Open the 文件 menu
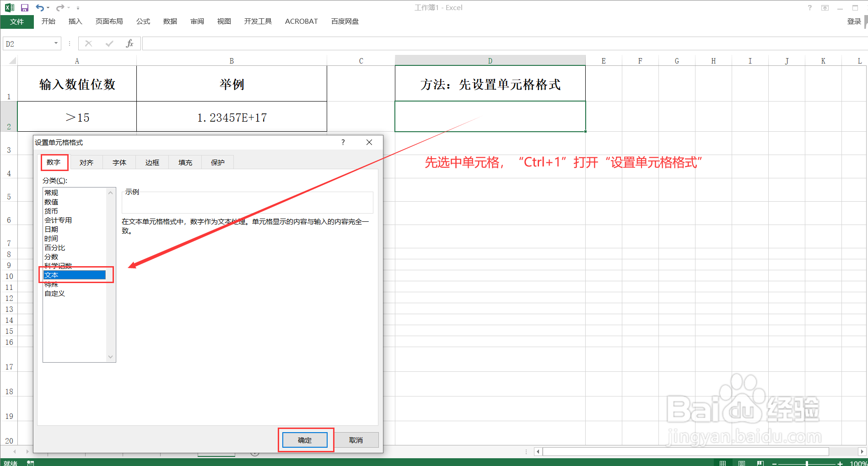This screenshot has height=466, width=868. tap(17, 21)
